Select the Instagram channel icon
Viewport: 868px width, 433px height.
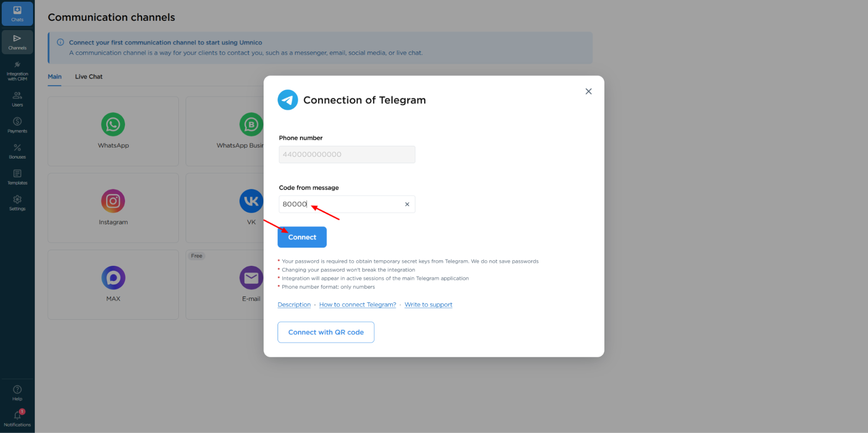(113, 201)
